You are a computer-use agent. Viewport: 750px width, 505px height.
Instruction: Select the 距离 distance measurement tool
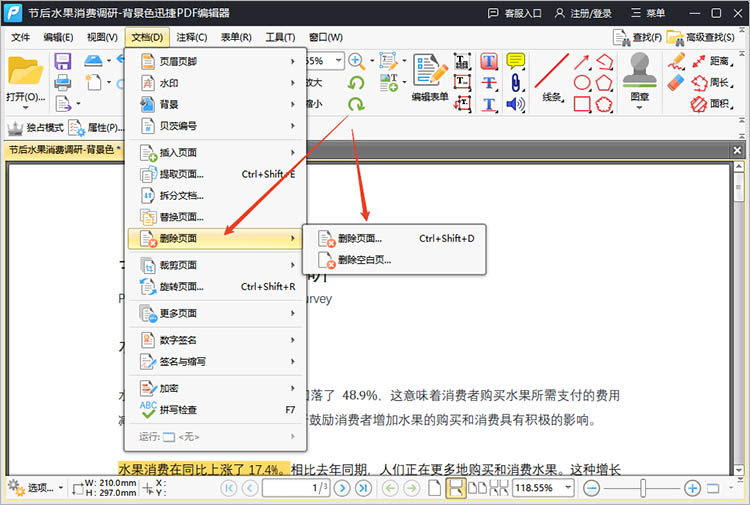pos(712,61)
